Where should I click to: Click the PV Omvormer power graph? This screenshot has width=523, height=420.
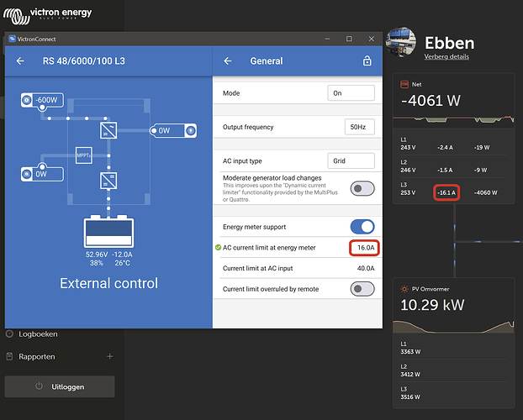click(x=453, y=327)
